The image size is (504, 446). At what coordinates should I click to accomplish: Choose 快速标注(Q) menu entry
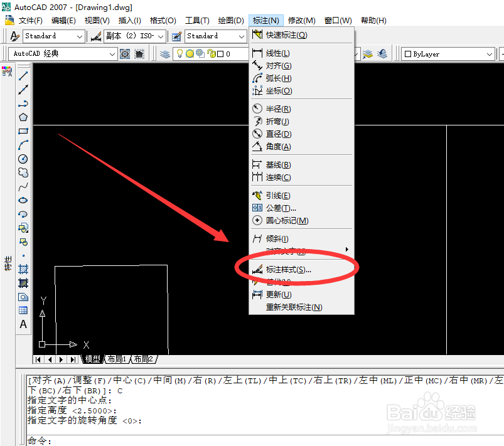302,35
